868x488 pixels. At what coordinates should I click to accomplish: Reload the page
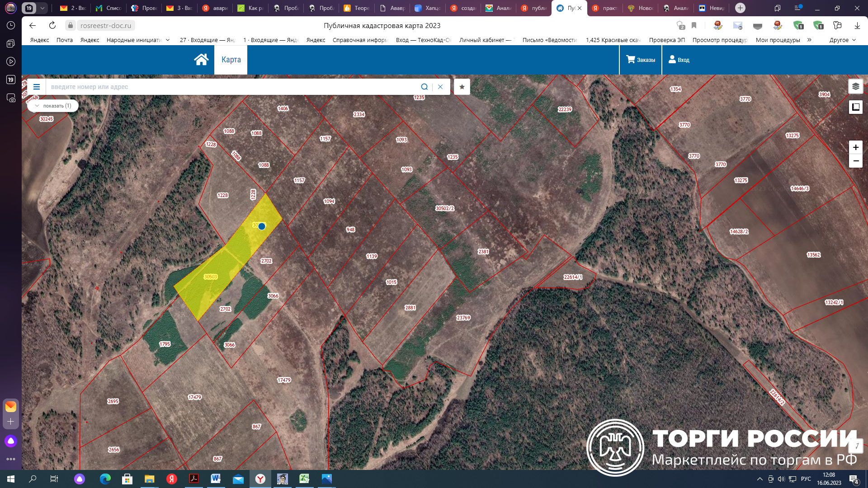[52, 26]
